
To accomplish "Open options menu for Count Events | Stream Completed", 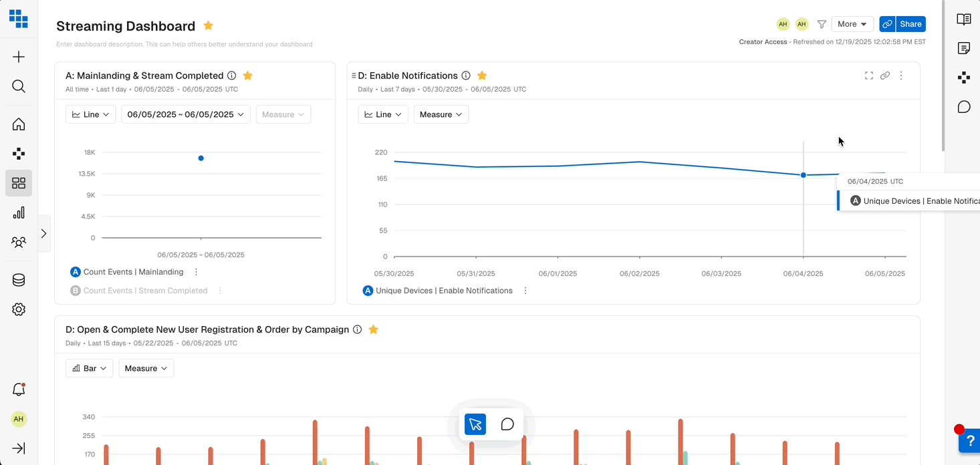I will coord(220,291).
